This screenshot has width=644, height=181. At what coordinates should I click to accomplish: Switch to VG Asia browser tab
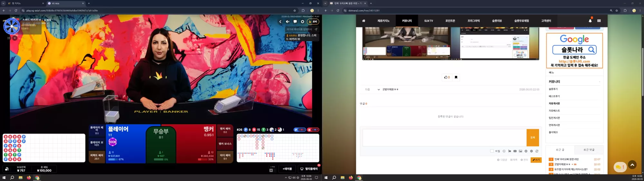click(65, 3)
